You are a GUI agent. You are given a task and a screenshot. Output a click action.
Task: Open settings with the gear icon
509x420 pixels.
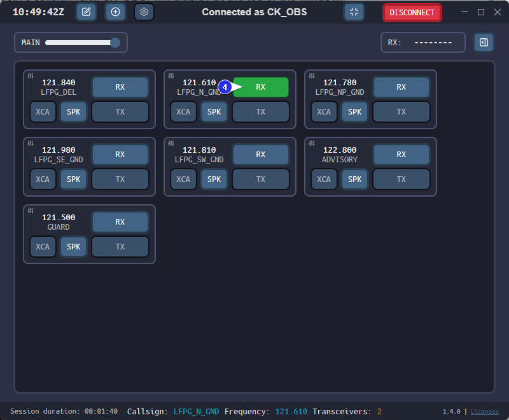[144, 12]
